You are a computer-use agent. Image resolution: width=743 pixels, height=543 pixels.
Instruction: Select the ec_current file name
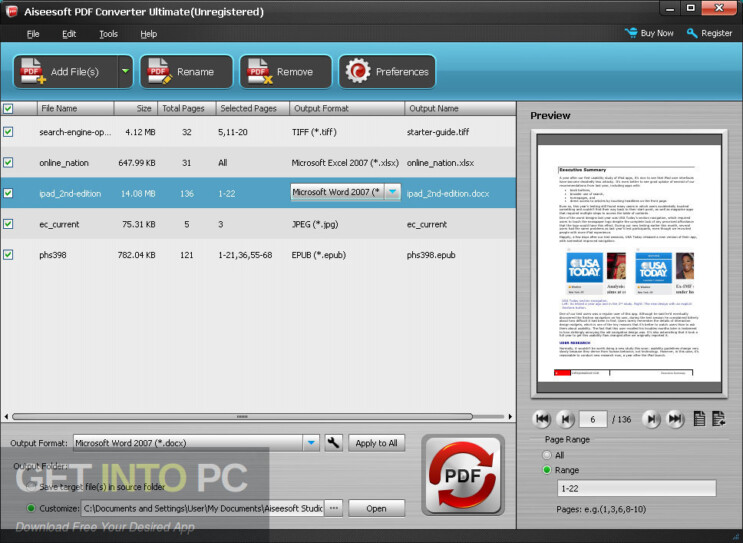[x=59, y=224]
